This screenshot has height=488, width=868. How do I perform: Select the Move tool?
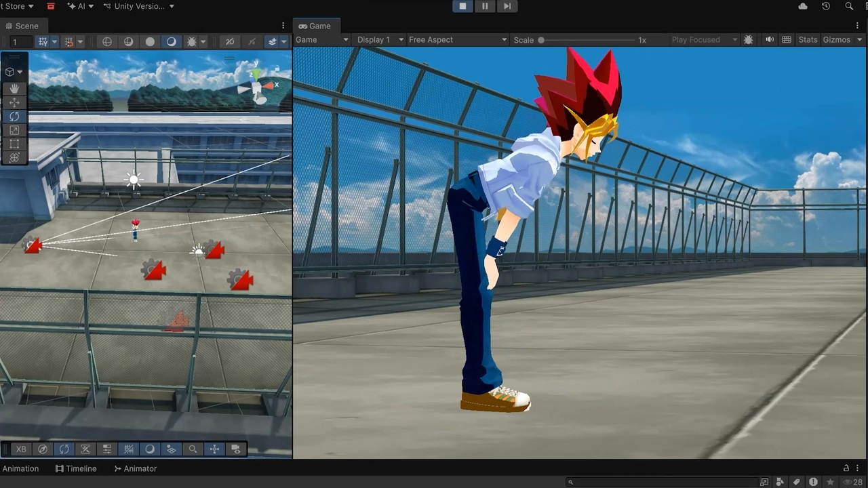coord(14,102)
